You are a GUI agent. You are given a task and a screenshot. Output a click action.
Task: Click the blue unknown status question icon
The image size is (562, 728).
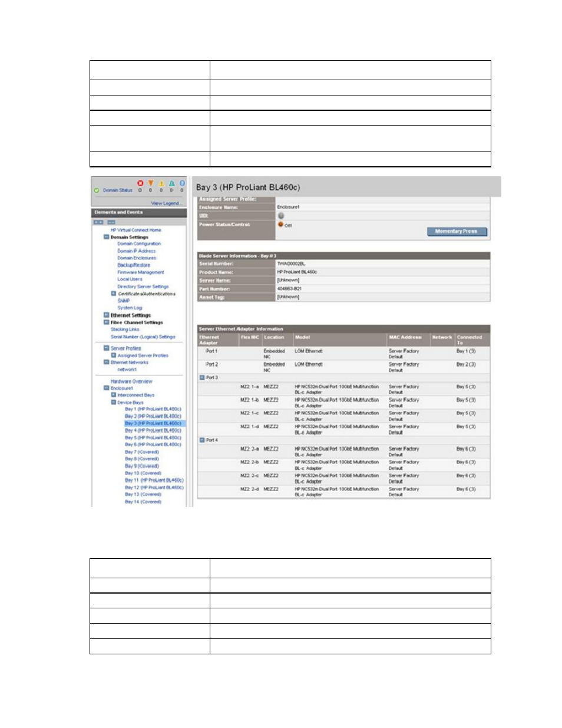pyautogui.click(x=182, y=183)
